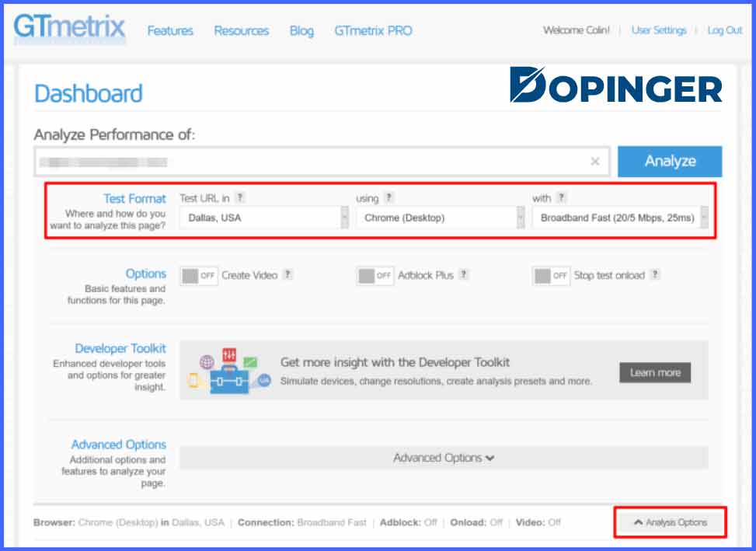
Task: Click the Analyze button
Action: tap(670, 162)
